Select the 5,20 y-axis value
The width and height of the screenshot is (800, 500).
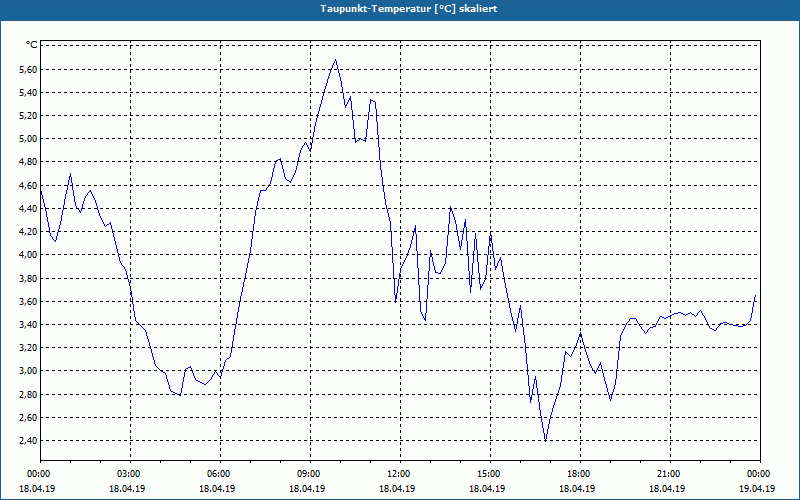point(27,116)
